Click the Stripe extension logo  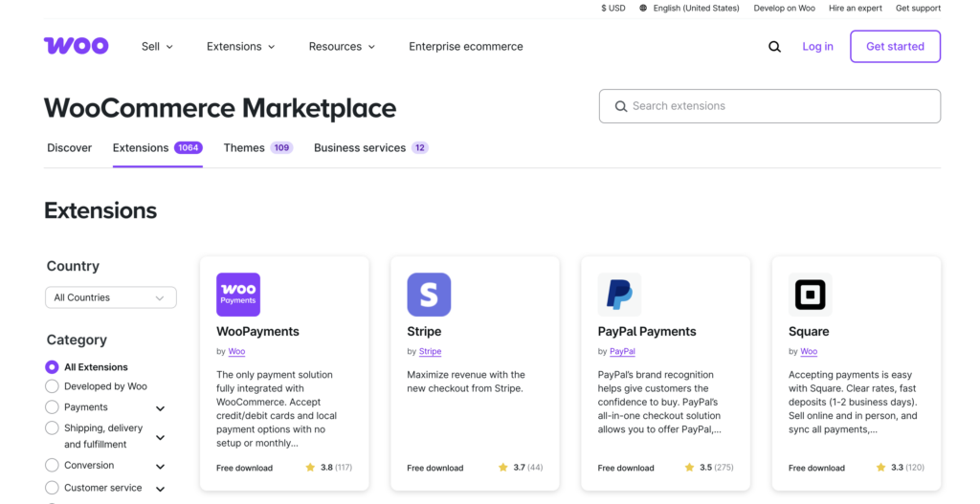[429, 295]
